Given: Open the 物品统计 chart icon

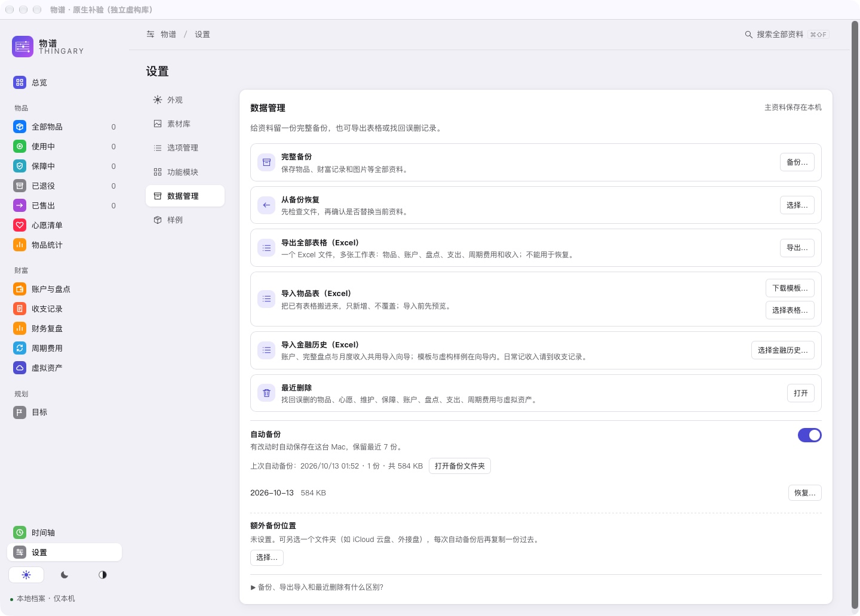Looking at the screenshot, I should click(x=20, y=245).
